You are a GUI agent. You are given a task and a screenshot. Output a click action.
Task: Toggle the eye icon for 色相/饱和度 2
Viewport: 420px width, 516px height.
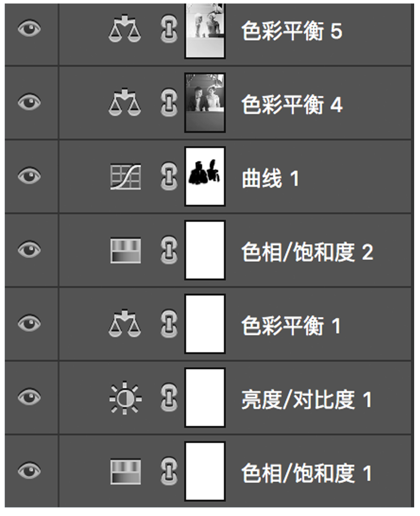point(29,250)
